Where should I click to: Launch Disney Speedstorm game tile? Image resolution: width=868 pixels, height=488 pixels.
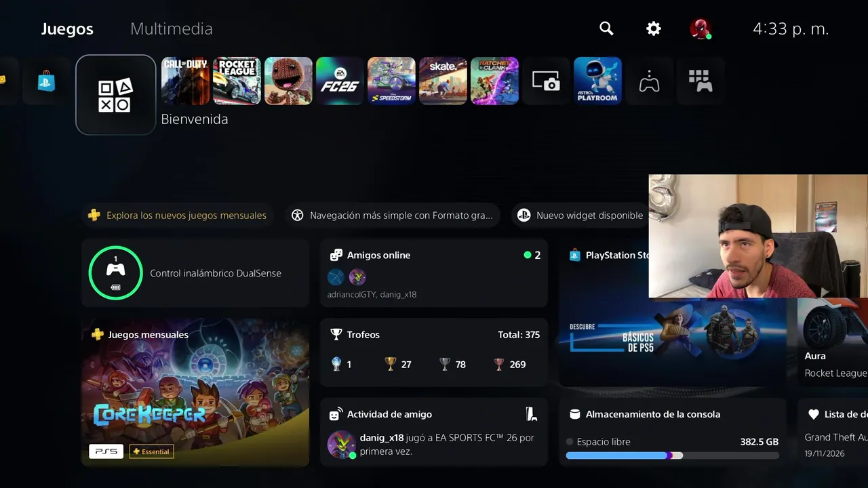(391, 81)
